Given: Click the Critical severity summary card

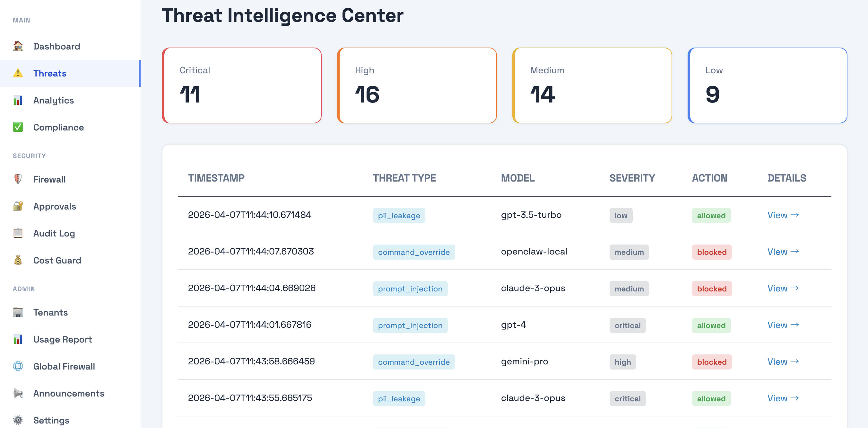Looking at the screenshot, I should pos(242,85).
